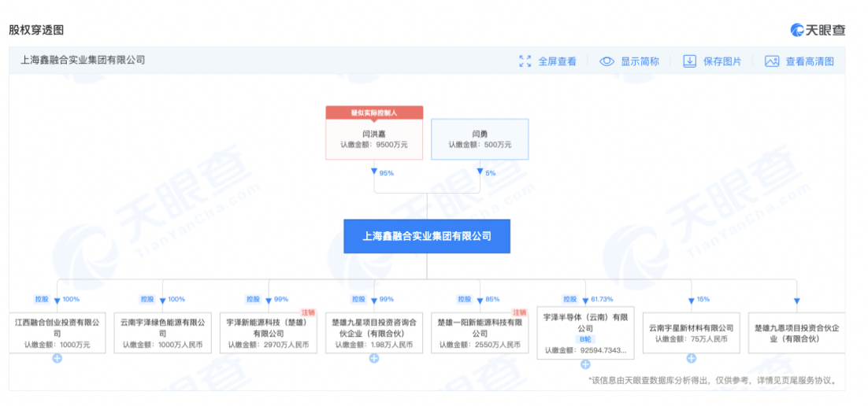The width and height of the screenshot is (868, 406).
Task: Click the 天眼查 logo
Action: tap(818, 31)
